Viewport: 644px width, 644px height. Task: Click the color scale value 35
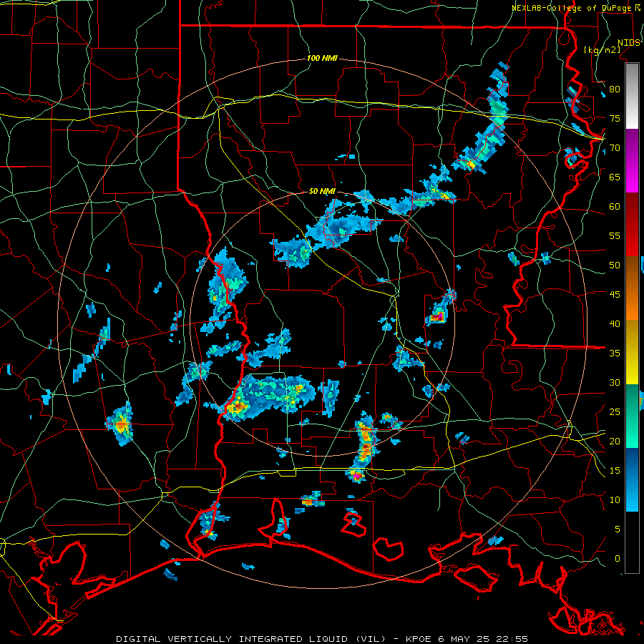(x=615, y=353)
